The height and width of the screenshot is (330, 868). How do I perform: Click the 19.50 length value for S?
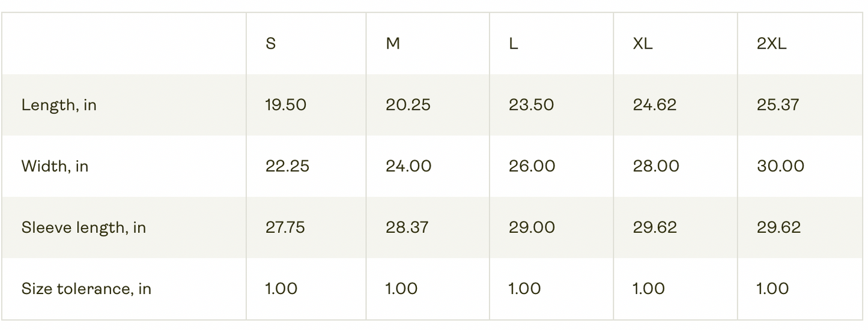[286, 105]
